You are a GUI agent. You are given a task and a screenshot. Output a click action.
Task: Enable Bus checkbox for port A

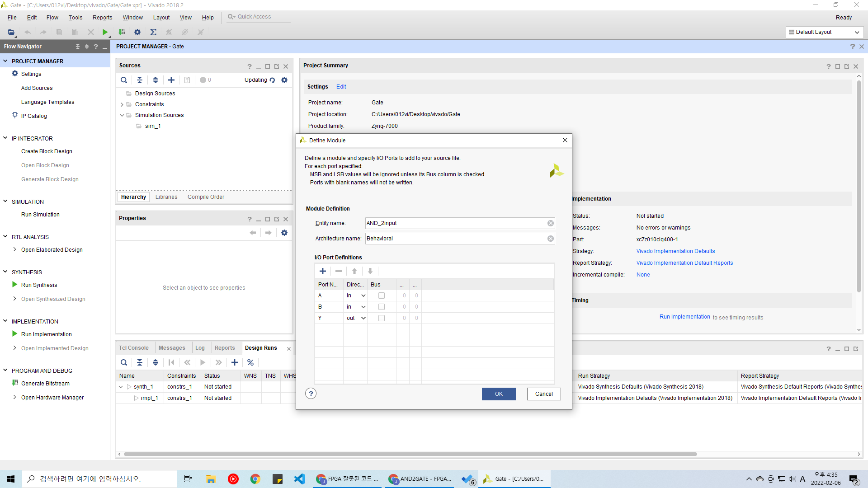382,296
